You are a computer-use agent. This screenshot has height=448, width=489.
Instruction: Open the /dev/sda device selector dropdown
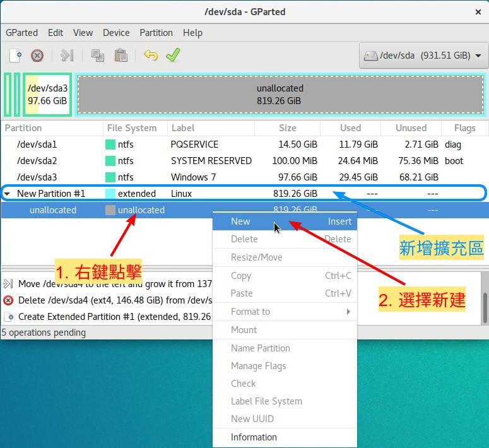tap(423, 56)
